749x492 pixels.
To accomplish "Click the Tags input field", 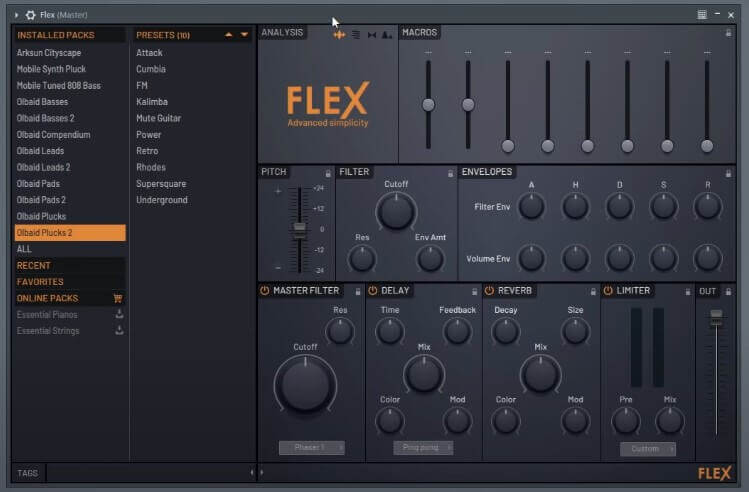I will (x=147, y=472).
